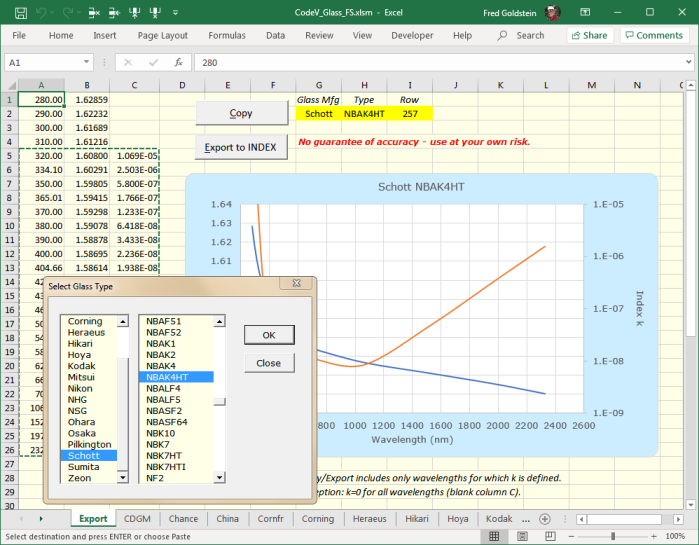The height and width of the screenshot is (545, 699).
Task: Click the Search magnifier in the ribbon
Action: (502, 35)
